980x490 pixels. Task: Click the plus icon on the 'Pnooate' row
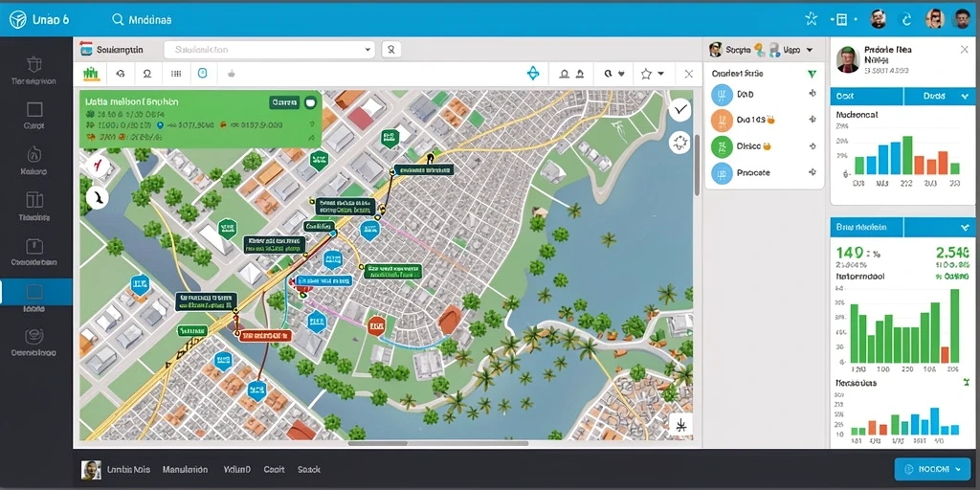[x=812, y=172]
